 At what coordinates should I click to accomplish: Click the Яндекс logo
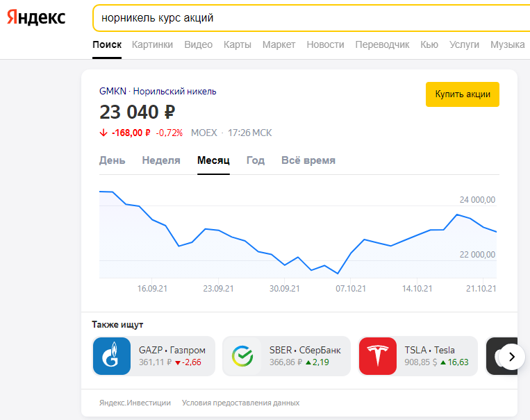[x=36, y=17]
